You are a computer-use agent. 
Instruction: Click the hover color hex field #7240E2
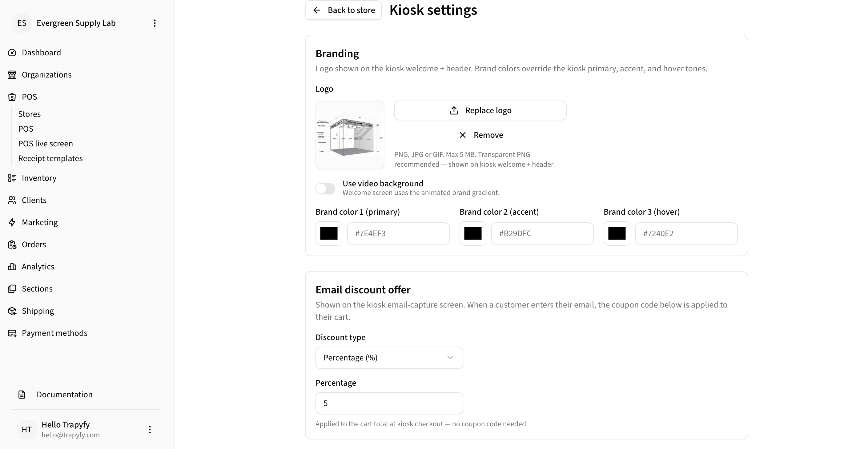pos(686,233)
